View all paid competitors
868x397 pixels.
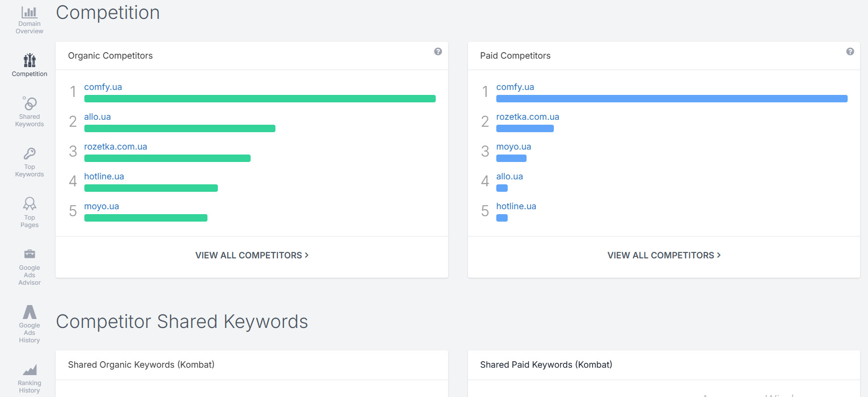pyautogui.click(x=664, y=255)
